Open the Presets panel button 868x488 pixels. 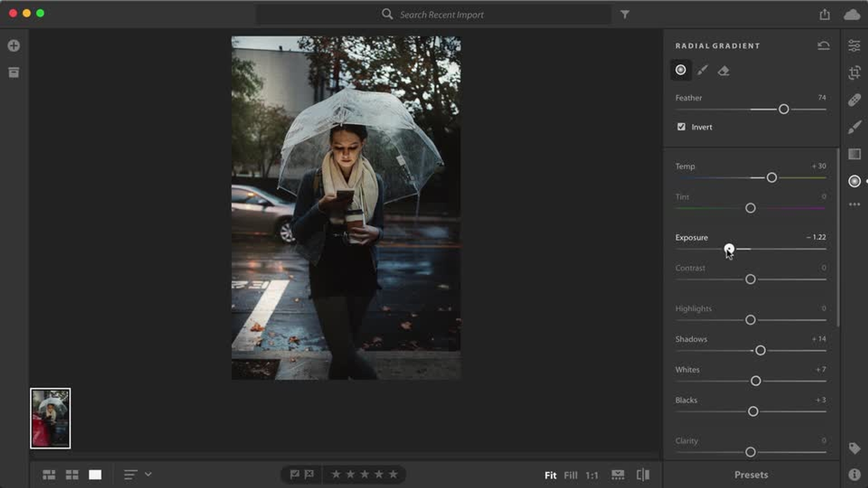[x=751, y=475]
